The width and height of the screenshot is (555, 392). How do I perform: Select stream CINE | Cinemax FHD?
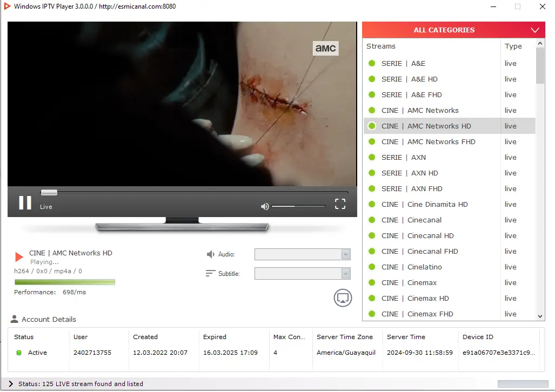tap(450, 314)
